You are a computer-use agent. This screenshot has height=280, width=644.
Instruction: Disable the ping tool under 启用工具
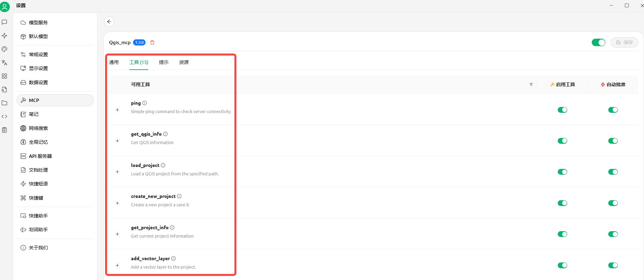562,110
